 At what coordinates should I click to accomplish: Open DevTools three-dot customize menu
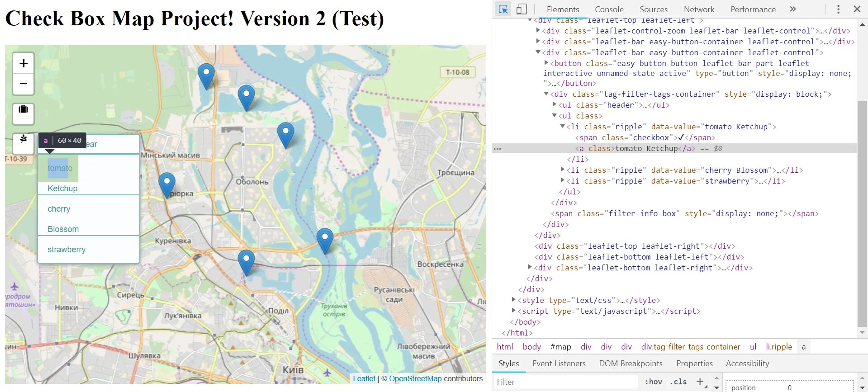click(x=838, y=9)
